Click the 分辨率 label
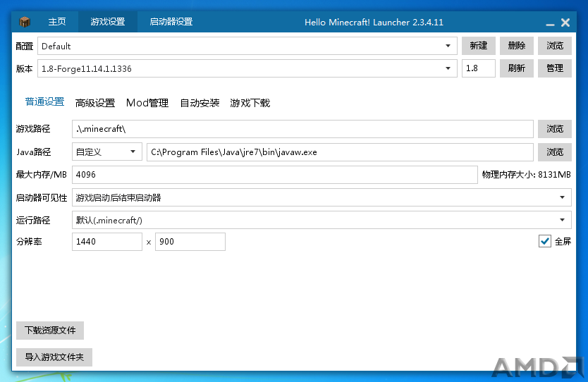The image size is (588, 382). 29,242
